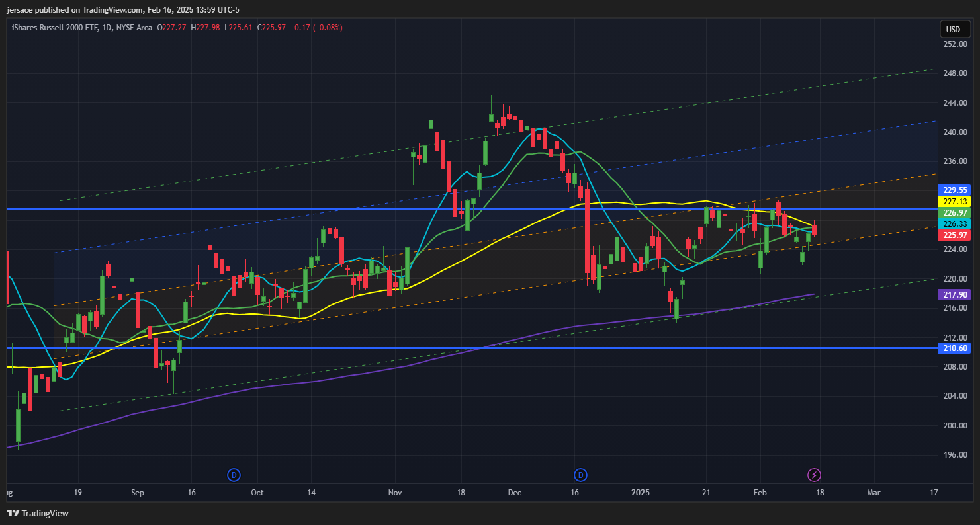Click the Mar label on time axis
Screen dimensions: 980x525
pyautogui.click(x=874, y=493)
